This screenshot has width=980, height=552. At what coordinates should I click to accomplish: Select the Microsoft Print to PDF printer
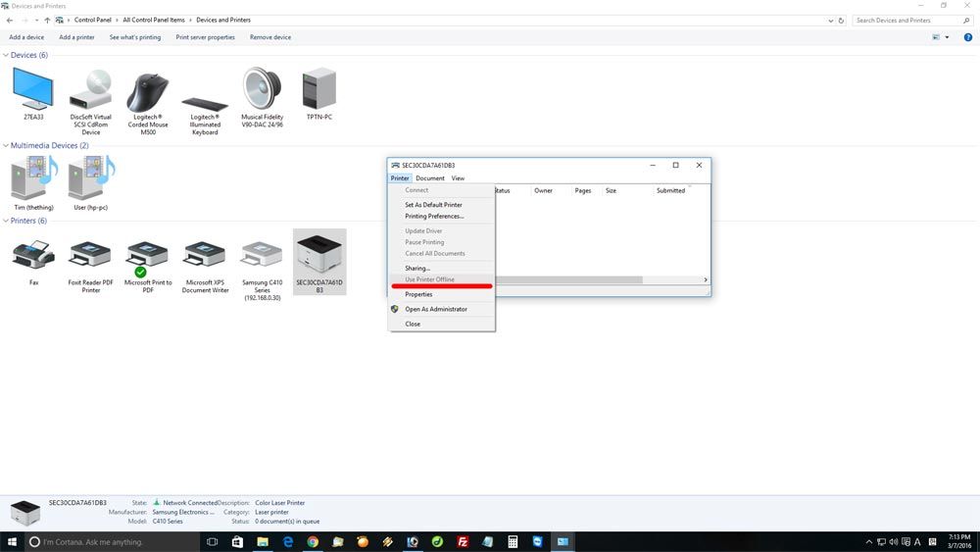pyautogui.click(x=148, y=256)
